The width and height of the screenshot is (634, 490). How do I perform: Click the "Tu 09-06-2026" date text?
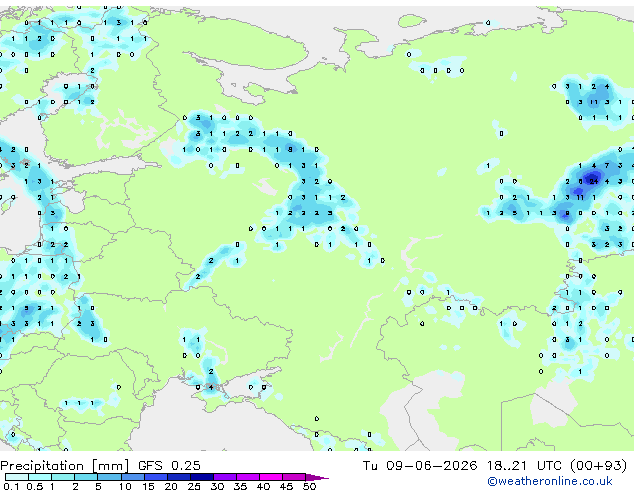420,465
